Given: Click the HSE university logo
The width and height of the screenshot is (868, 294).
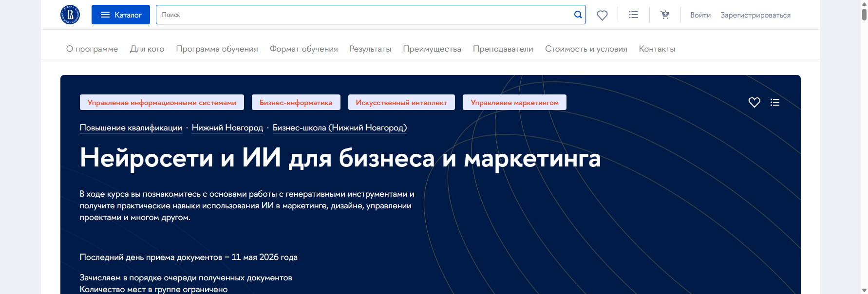Looking at the screenshot, I should (x=70, y=15).
